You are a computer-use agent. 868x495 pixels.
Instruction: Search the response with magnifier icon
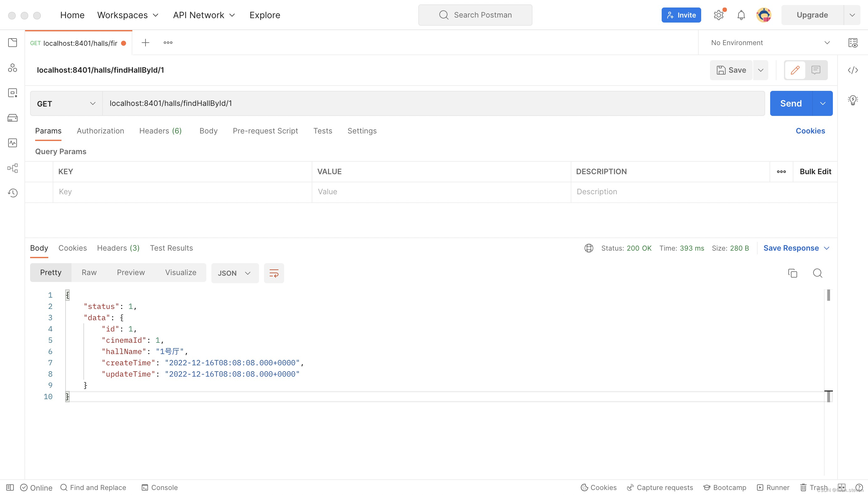tap(817, 273)
